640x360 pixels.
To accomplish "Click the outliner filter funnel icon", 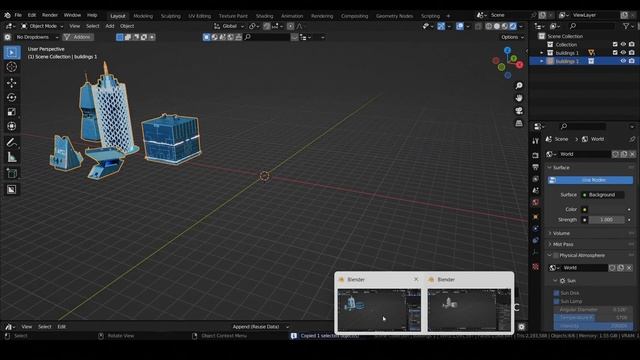I will click(626, 26).
